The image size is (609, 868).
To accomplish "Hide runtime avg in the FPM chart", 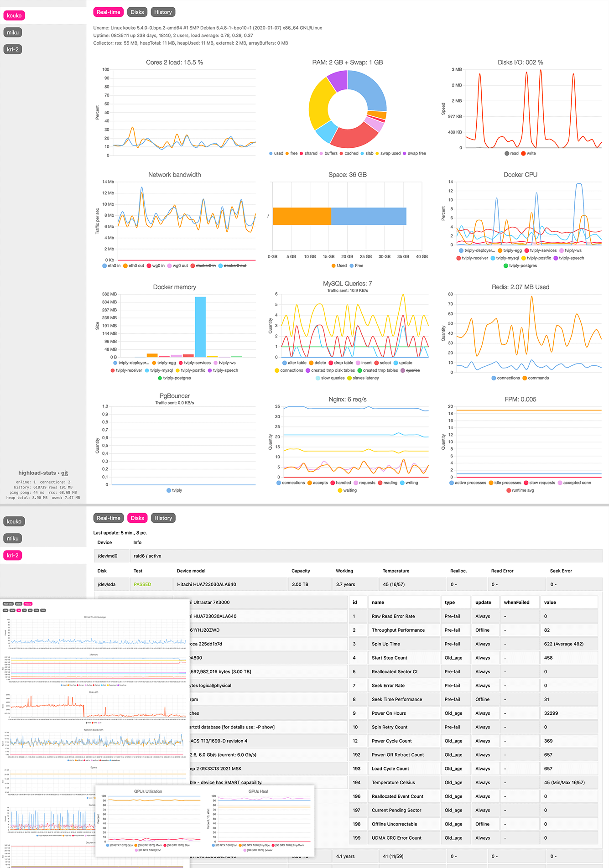I will pyautogui.click(x=520, y=490).
